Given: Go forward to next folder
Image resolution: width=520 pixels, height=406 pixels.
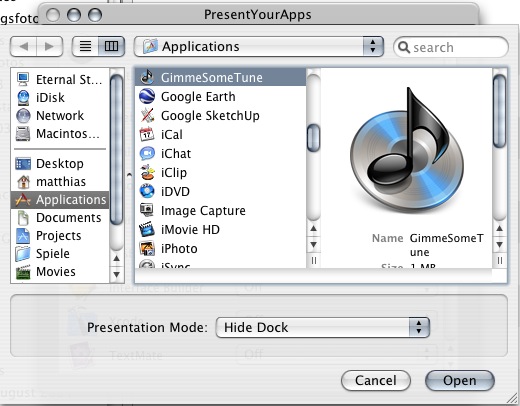Looking at the screenshot, I should click(49, 46).
